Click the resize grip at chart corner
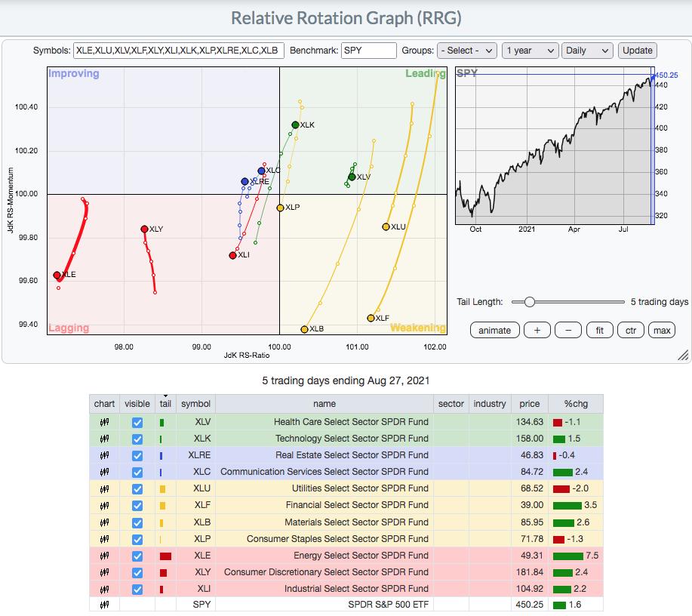The height and width of the screenshot is (616, 692). tap(683, 355)
